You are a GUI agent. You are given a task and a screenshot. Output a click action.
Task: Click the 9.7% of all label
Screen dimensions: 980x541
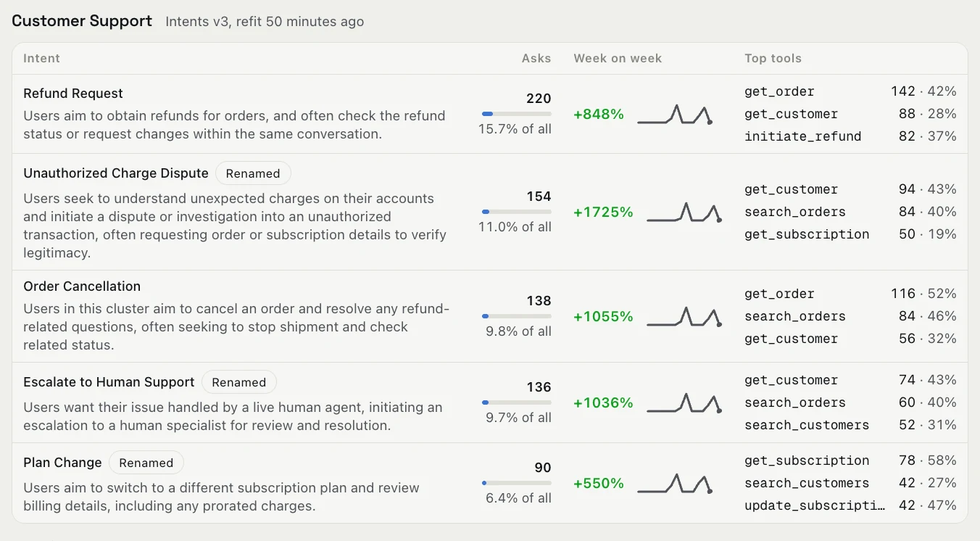coord(518,418)
